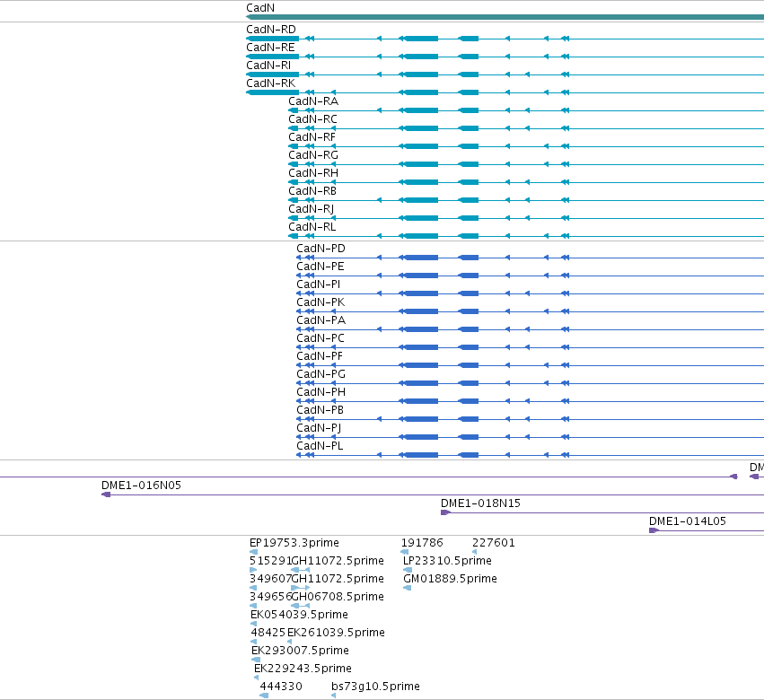Viewport: 764px width, 700px height.
Task: Select transcript CadN-RA label
Action: [x=313, y=101]
